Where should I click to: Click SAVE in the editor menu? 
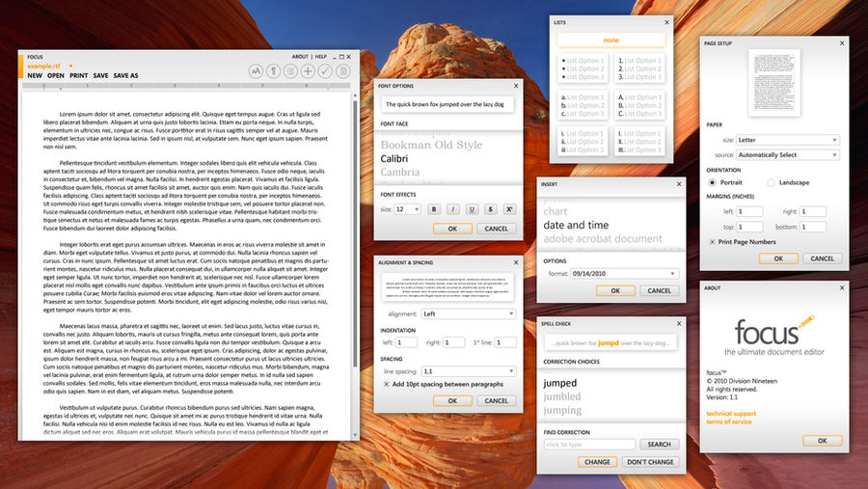click(100, 75)
